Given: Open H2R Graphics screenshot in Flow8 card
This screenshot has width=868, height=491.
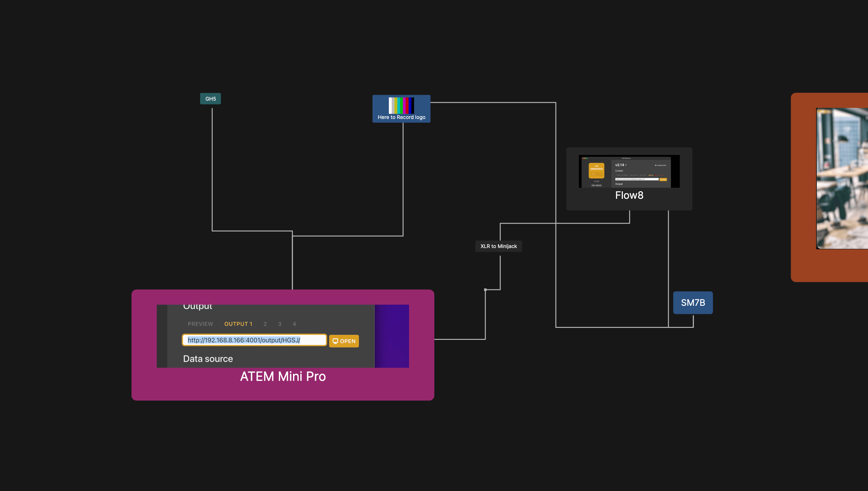Looking at the screenshot, I should point(629,171).
